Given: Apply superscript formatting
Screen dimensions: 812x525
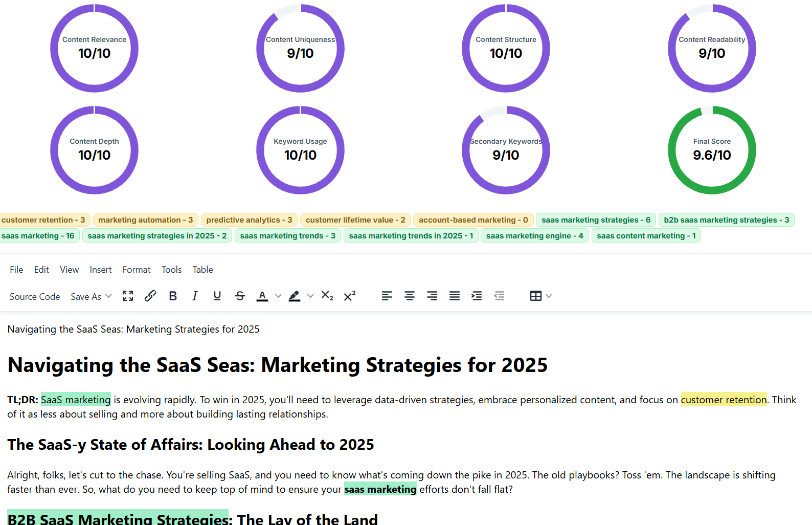Looking at the screenshot, I should point(350,296).
